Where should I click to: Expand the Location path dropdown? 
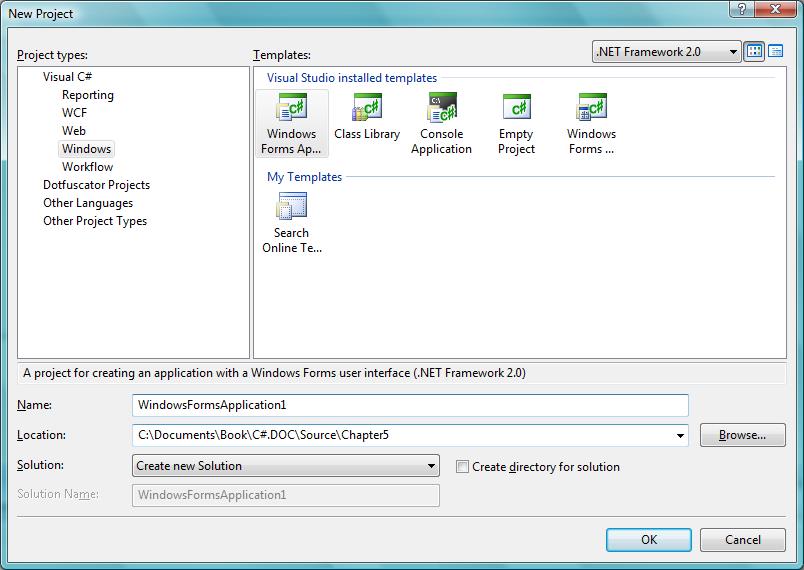[x=681, y=436]
